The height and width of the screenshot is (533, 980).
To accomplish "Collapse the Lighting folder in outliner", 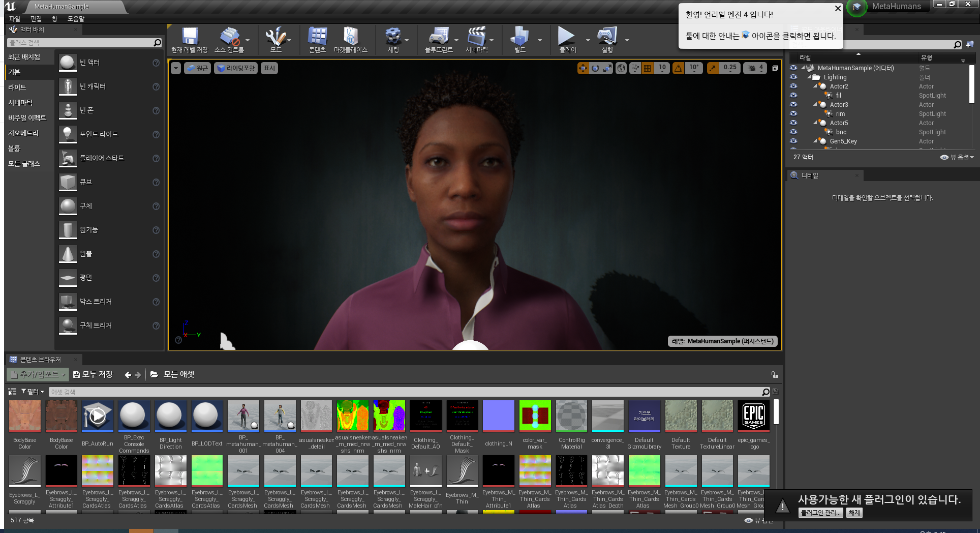I will pyautogui.click(x=809, y=77).
